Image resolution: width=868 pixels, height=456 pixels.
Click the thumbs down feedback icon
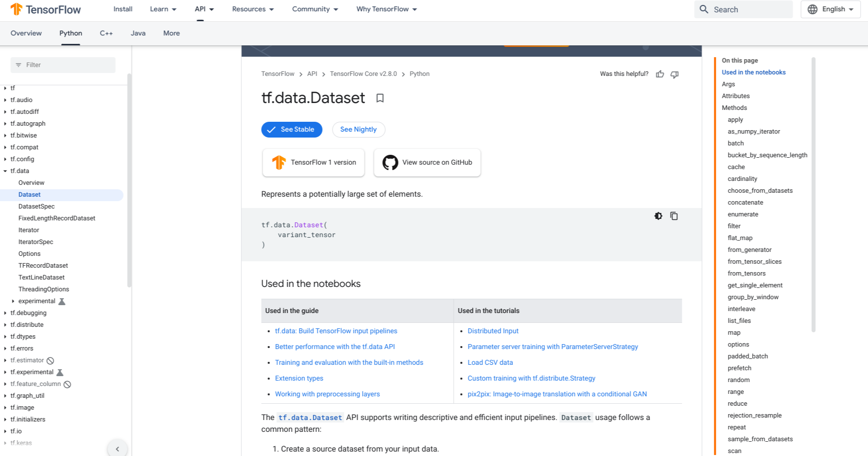[674, 74]
